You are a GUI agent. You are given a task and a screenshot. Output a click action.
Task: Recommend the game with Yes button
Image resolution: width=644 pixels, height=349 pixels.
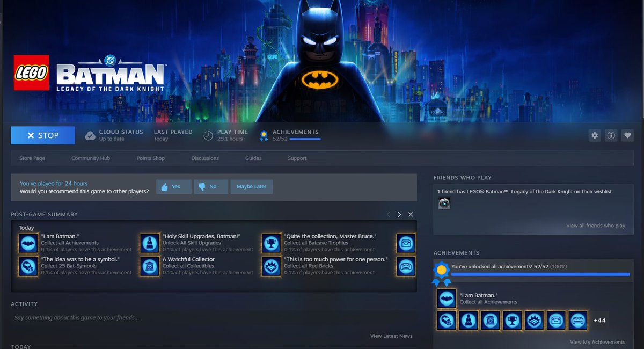pos(174,186)
